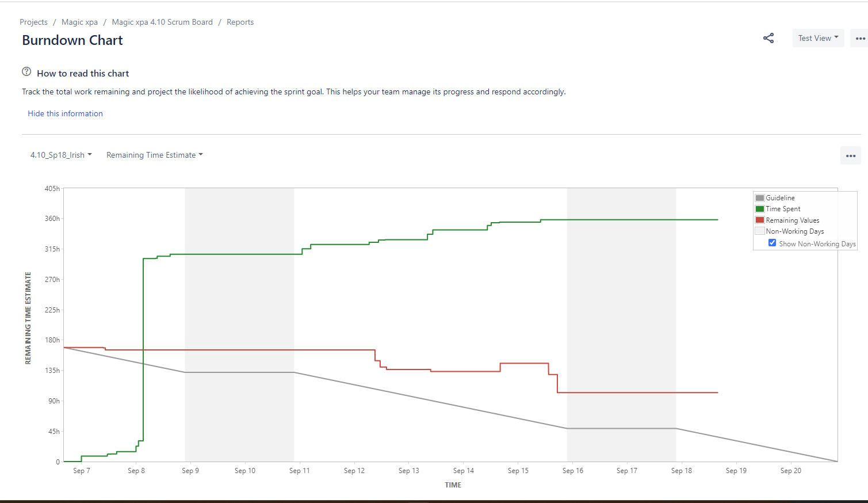
Task: Toggle the Show Non-Working Days checkbox
Action: point(772,242)
